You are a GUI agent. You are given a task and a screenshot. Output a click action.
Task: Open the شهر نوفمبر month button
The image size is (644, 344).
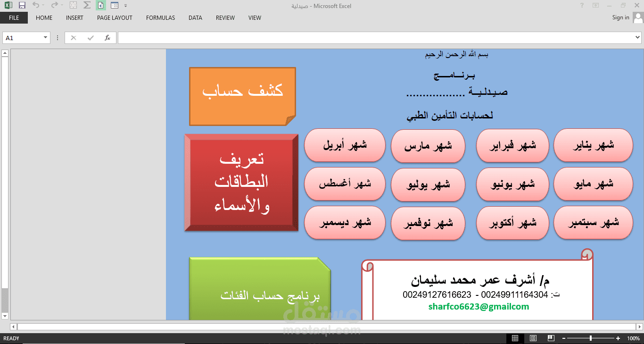428,223
